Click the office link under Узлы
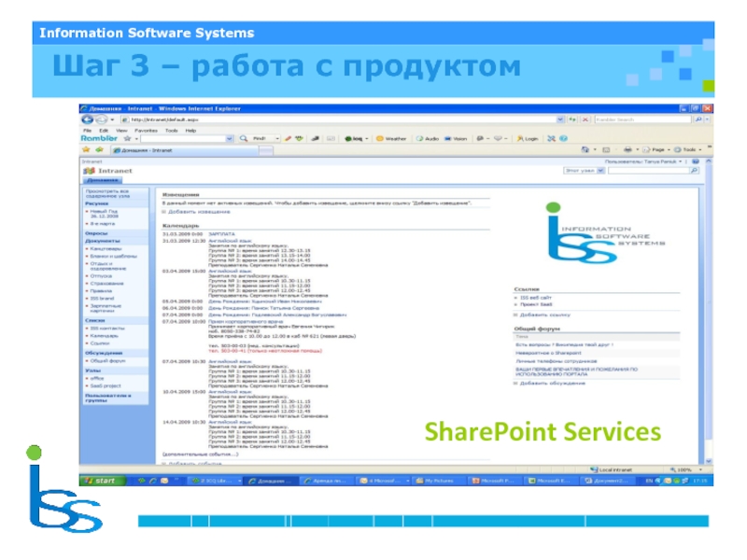 (x=97, y=378)
